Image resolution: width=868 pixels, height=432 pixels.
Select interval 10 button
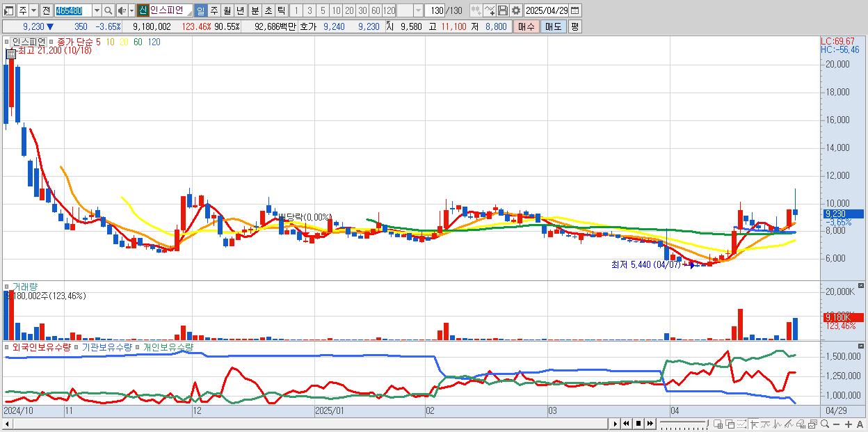336,10
